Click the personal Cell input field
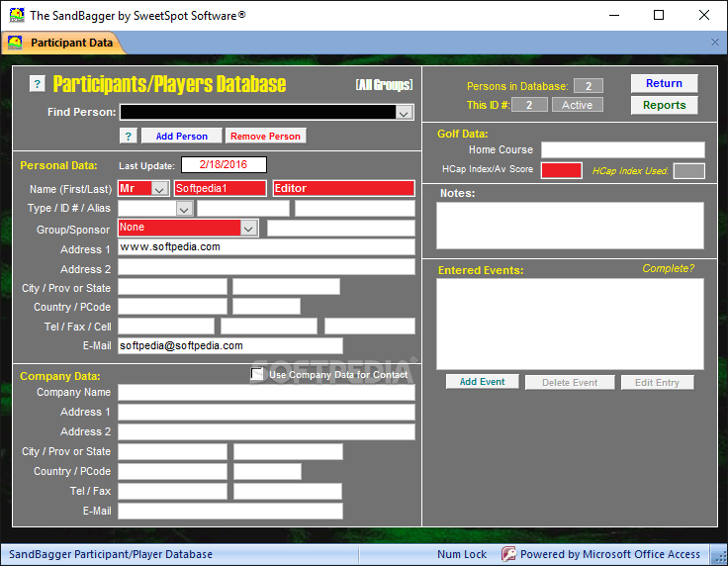This screenshot has height=566, width=728. pos(370,326)
